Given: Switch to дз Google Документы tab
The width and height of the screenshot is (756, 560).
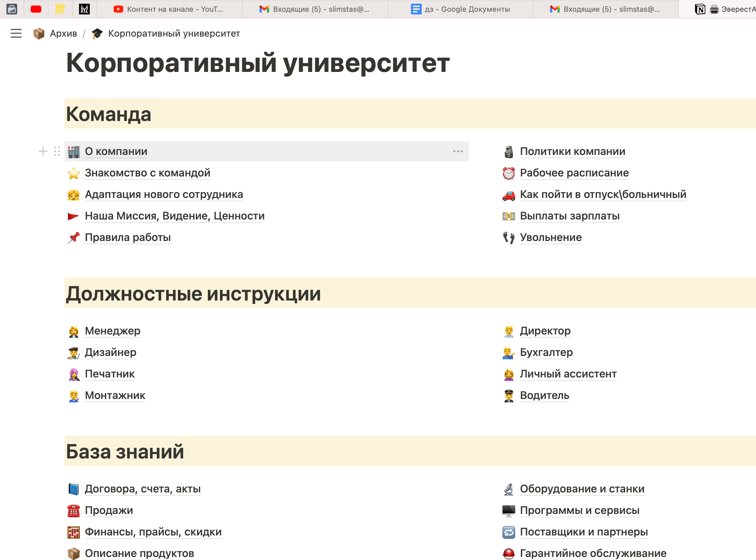Looking at the screenshot, I should [x=460, y=9].
